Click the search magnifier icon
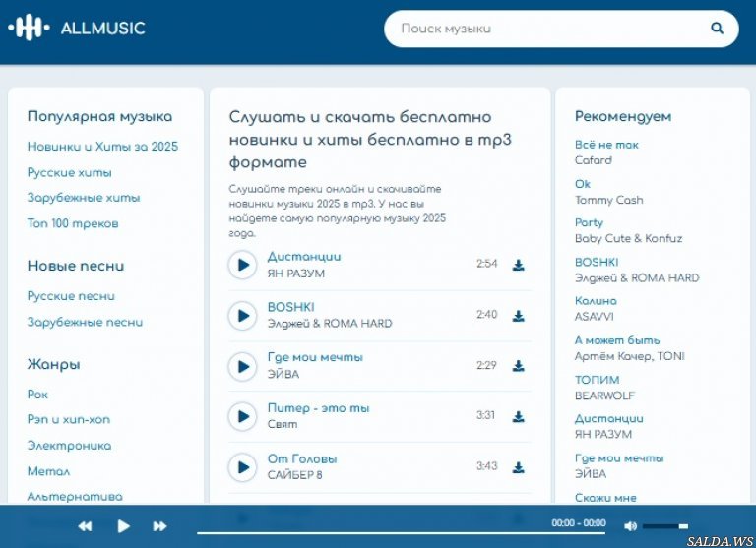The image size is (756, 548). (717, 29)
